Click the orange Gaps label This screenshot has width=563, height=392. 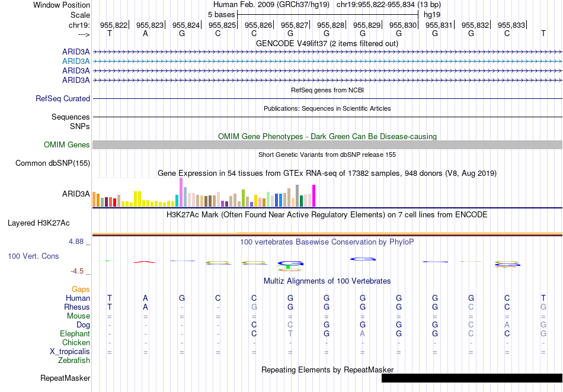(x=81, y=289)
